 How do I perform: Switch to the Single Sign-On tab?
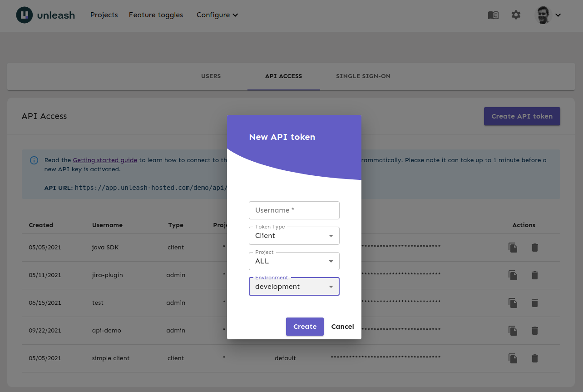click(x=363, y=76)
